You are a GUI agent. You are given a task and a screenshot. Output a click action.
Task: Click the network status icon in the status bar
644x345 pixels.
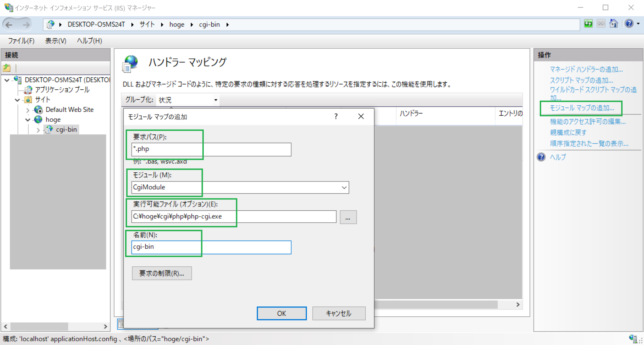pyautogui.click(x=633, y=339)
